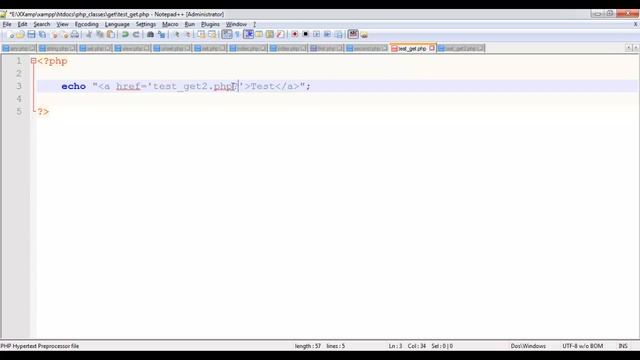
Task: Toggle synchronize horizontal scrolling icon
Action: (212, 35)
